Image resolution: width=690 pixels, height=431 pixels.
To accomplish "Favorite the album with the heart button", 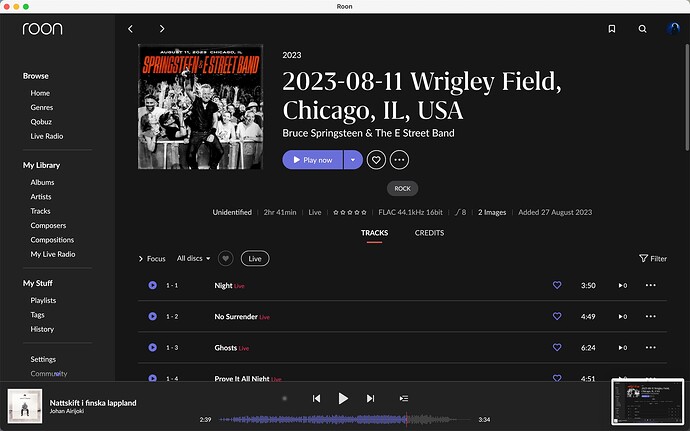I will pos(376,160).
